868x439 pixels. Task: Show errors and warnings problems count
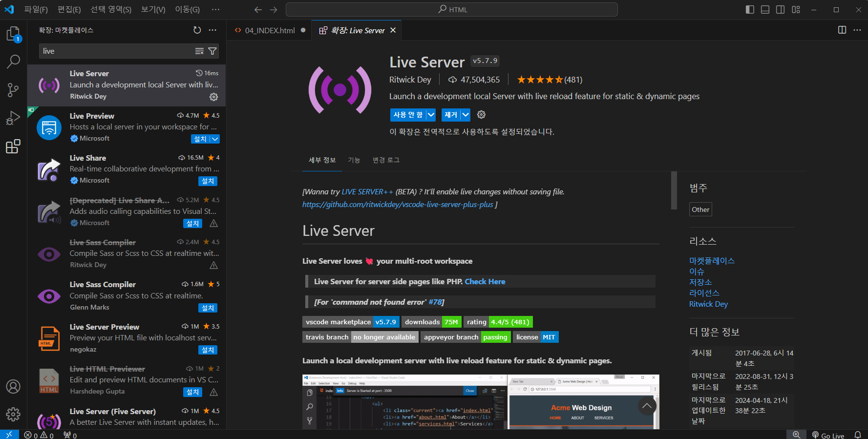pos(39,435)
